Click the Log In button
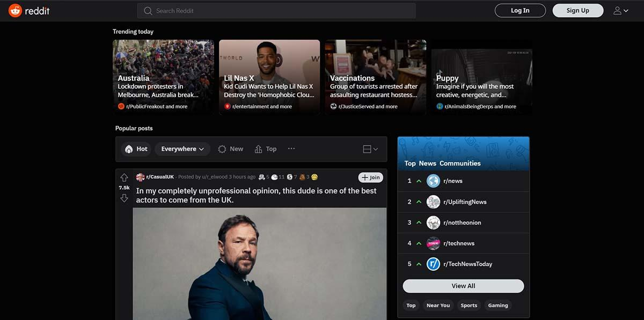The image size is (644, 320). (x=520, y=10)
